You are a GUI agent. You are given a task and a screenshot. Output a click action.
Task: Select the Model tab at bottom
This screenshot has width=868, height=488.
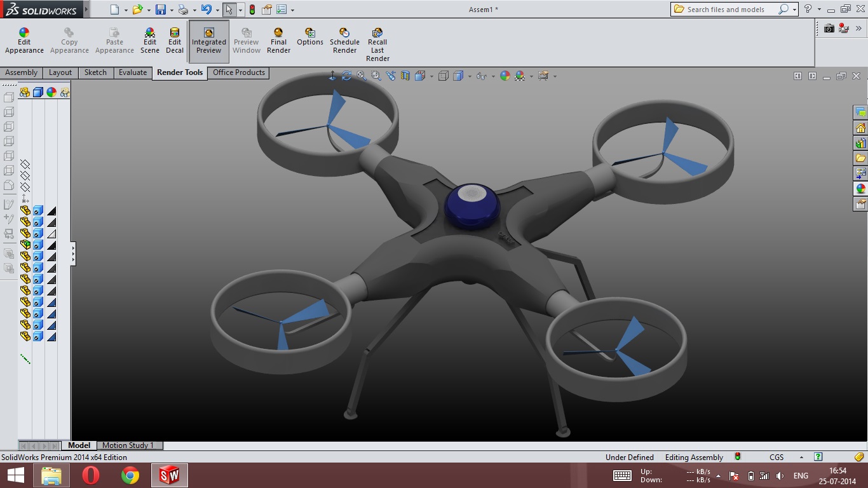click(79, 445)
